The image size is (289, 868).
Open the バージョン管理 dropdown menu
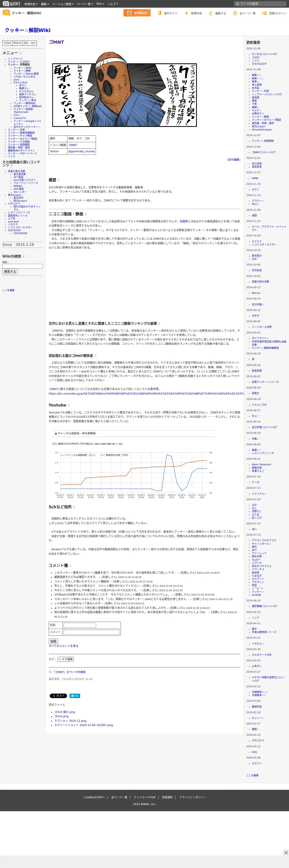click(63, 4)
